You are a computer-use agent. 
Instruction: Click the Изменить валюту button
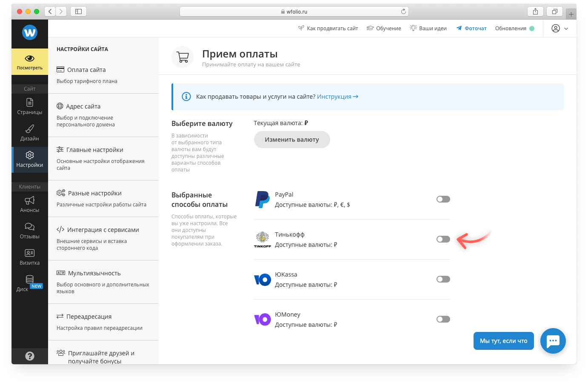click(x=292, y=140)
